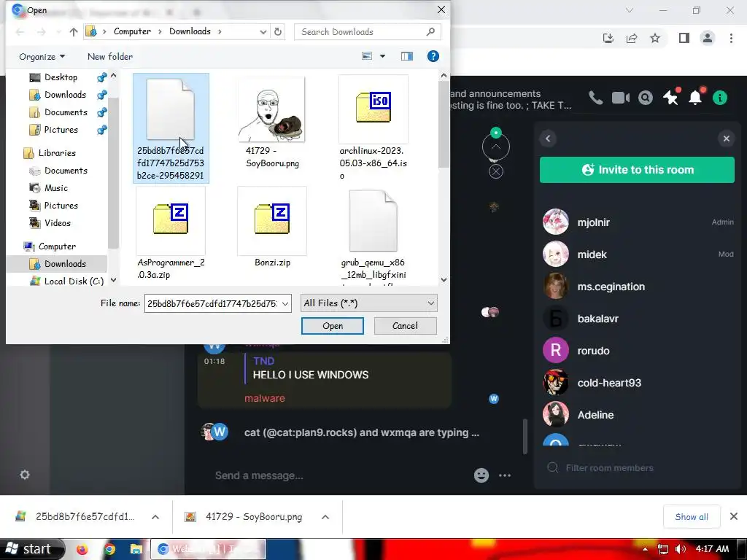
Task: Refresh Downloads folder listing
Action: 278,32
